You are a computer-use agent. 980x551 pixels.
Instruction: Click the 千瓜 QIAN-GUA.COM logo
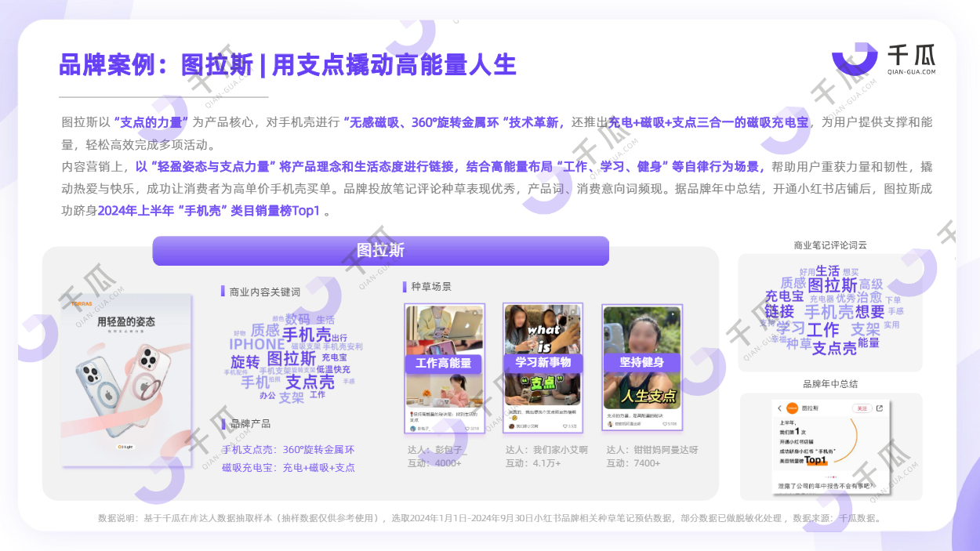pos(884,59)
